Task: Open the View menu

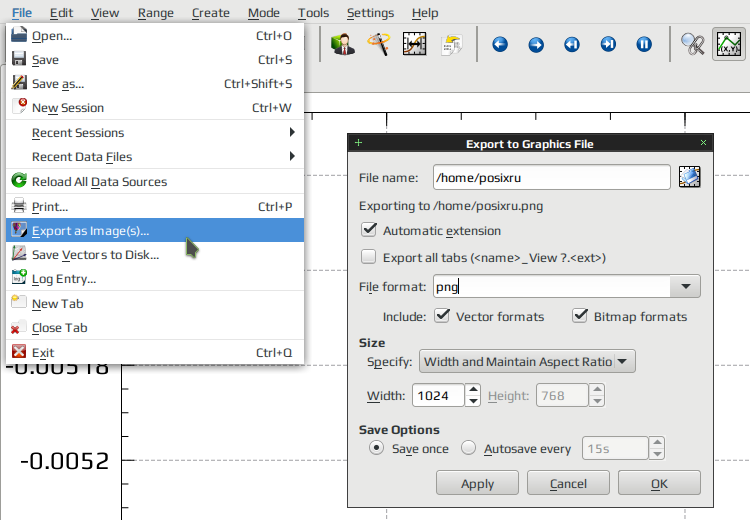Action: (105, 13)
